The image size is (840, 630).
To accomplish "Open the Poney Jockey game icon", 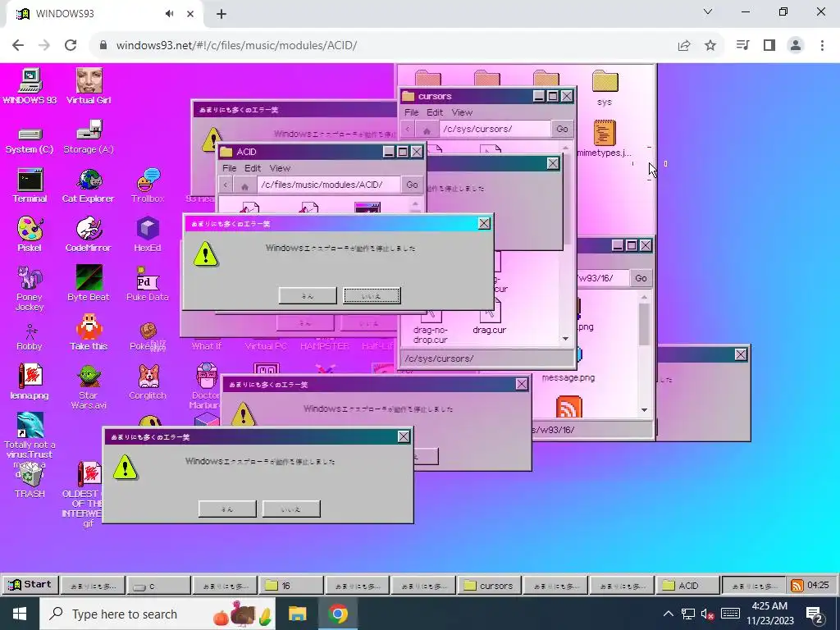I will coord(30,288).
